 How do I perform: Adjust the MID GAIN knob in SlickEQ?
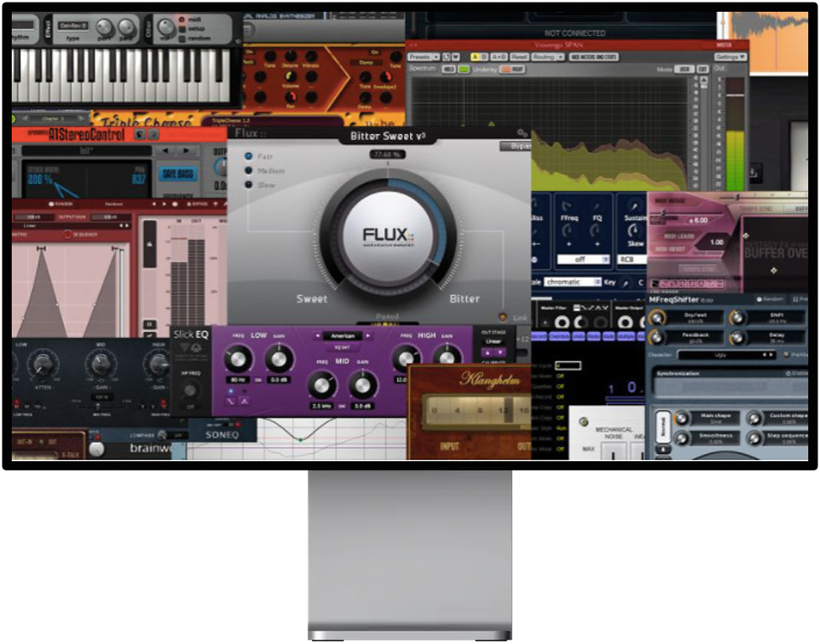pos(362,385)
